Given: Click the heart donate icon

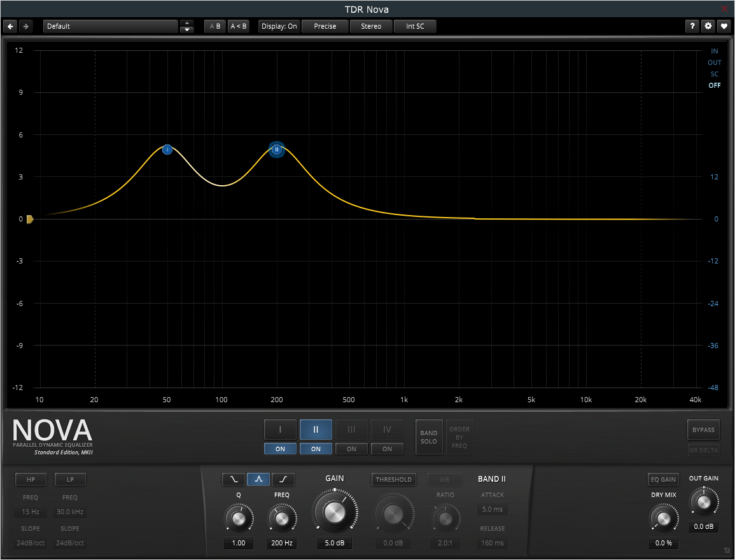Looking at the screenshot, I should click(724, 26).
